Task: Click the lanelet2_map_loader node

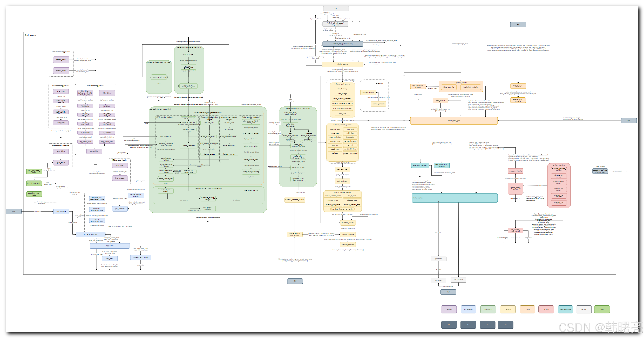Action: 34,183
